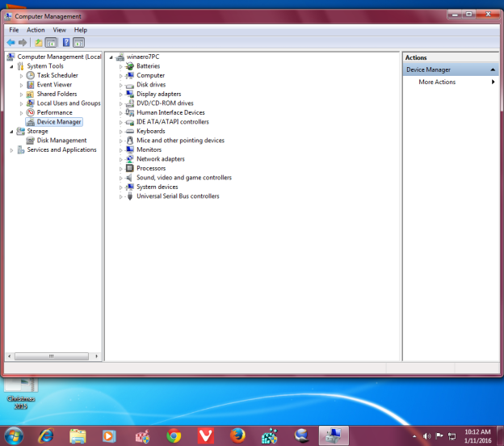Collapse the Device Manager actions section arrow
504x446 pixels.
pos(493,69)
